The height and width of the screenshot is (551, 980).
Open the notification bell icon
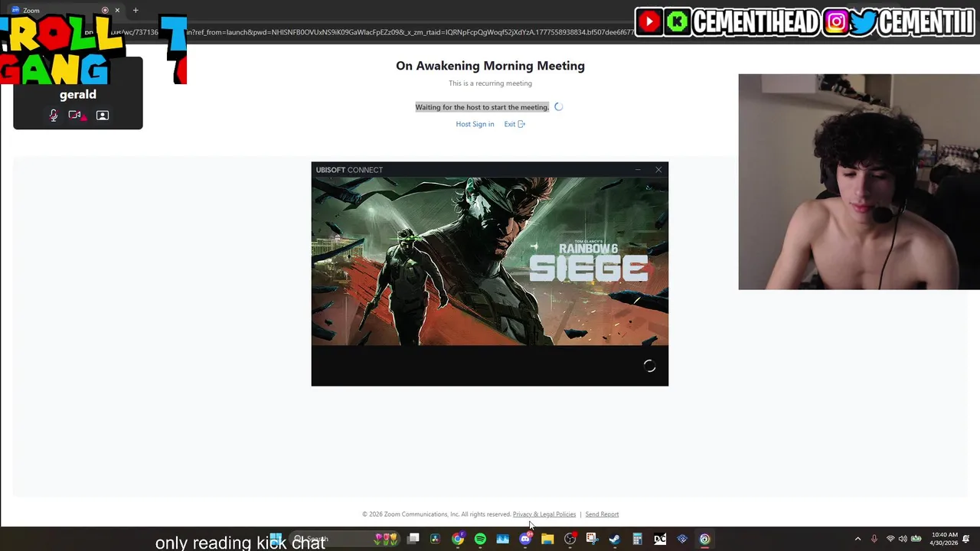click(966, 539)
